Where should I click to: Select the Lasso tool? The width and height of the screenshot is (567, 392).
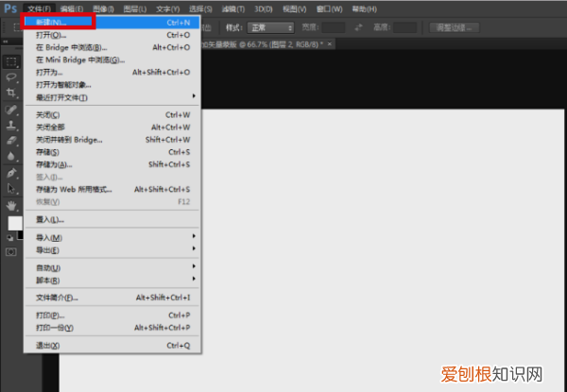tap(12, 77)
